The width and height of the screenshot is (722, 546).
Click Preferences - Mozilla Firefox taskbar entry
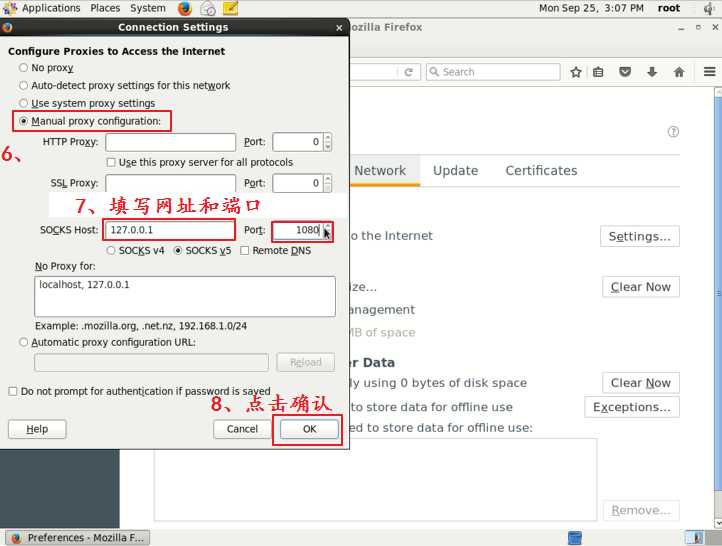pyautogui.click(x=77, y=538)
